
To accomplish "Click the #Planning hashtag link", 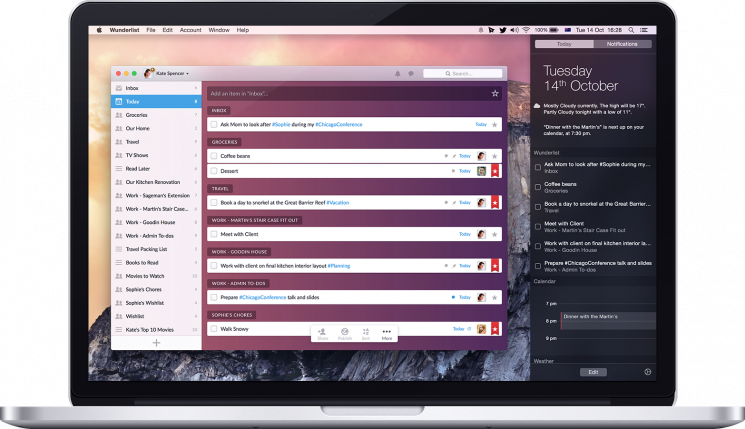I will click(339, 266).
